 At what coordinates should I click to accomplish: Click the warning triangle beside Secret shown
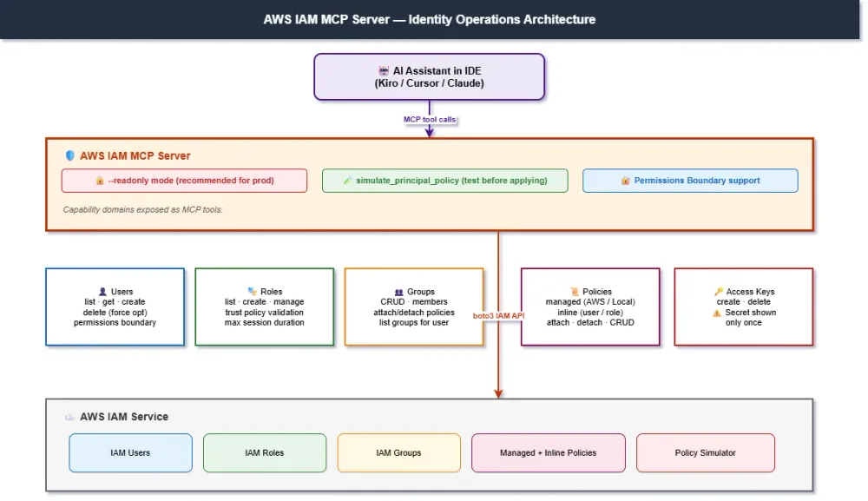(717, 313)
